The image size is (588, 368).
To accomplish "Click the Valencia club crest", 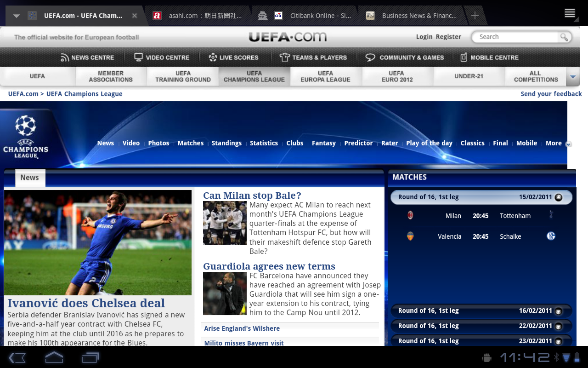I will tap(410, 236).
